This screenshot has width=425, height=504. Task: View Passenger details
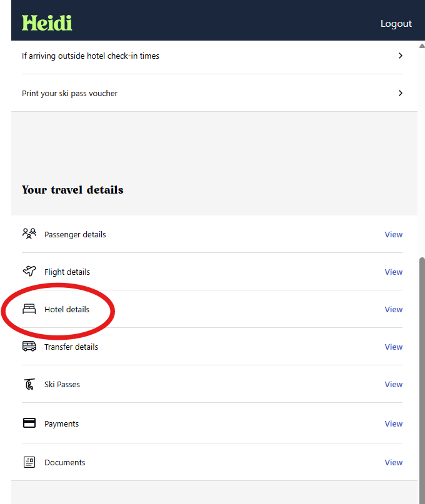click(394, 234)
